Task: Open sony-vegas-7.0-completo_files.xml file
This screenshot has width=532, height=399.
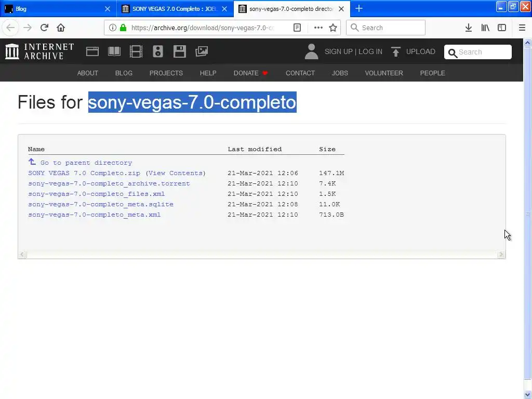Action: click(x=96, y=194)
